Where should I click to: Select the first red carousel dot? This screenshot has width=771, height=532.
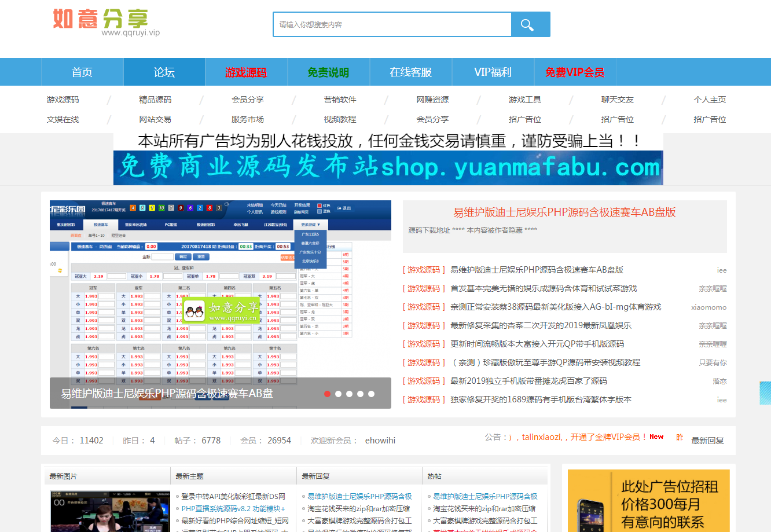click(x=327, y=394)
